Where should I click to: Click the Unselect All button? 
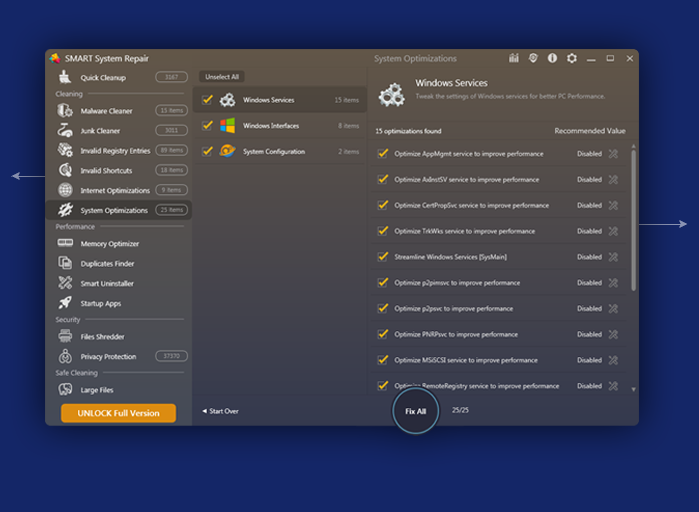[x=222, y=77]
